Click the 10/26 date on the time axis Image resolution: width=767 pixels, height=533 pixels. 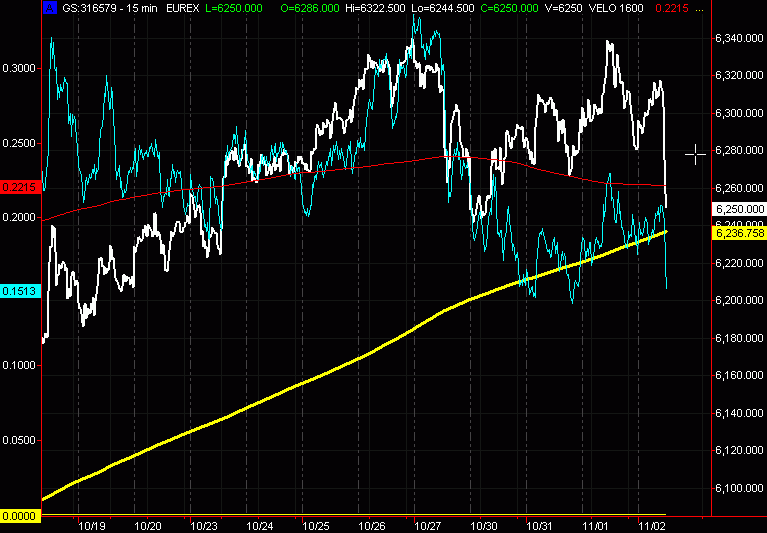(x=372, y=526)
